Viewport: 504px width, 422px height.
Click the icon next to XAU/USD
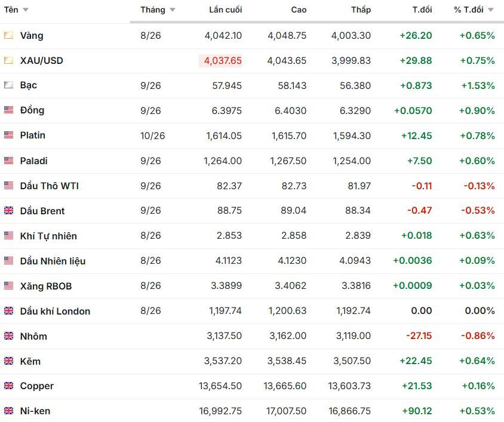tap(9, 60)
